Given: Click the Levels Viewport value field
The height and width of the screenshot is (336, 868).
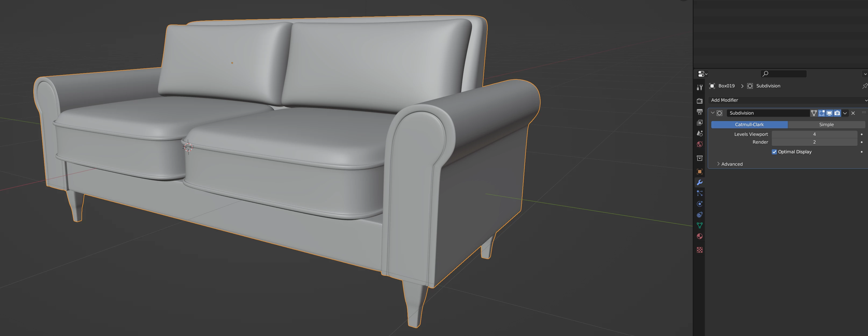Looking at the screenshot, I should click(814, 134).
